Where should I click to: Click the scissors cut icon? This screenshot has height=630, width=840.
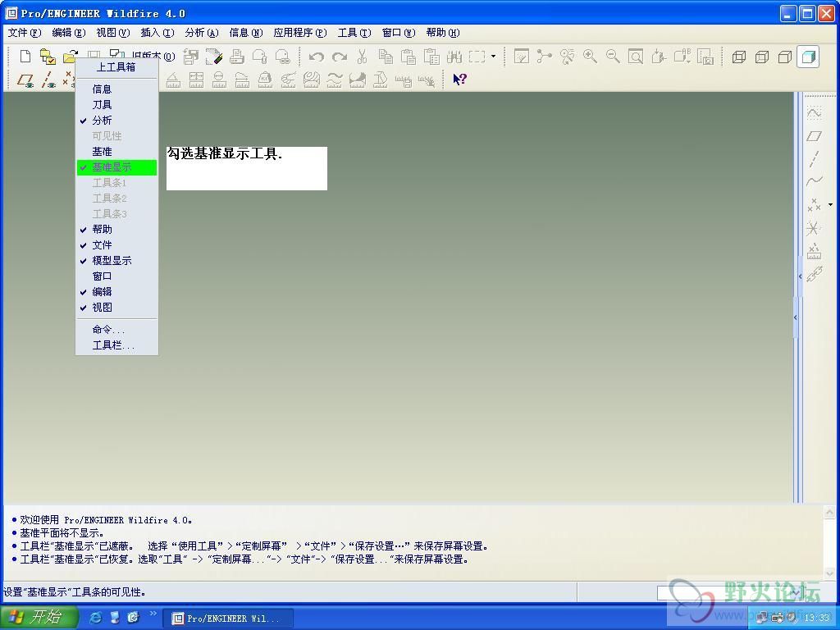click(362, 57)
